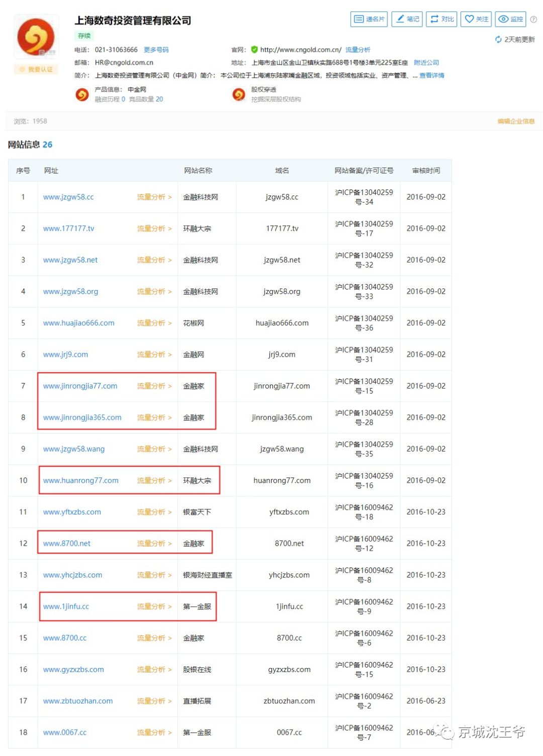The width and height of the screenshot is (543, 756).
Task: Click 编辑企业信息 link
Action: [516, 121]
